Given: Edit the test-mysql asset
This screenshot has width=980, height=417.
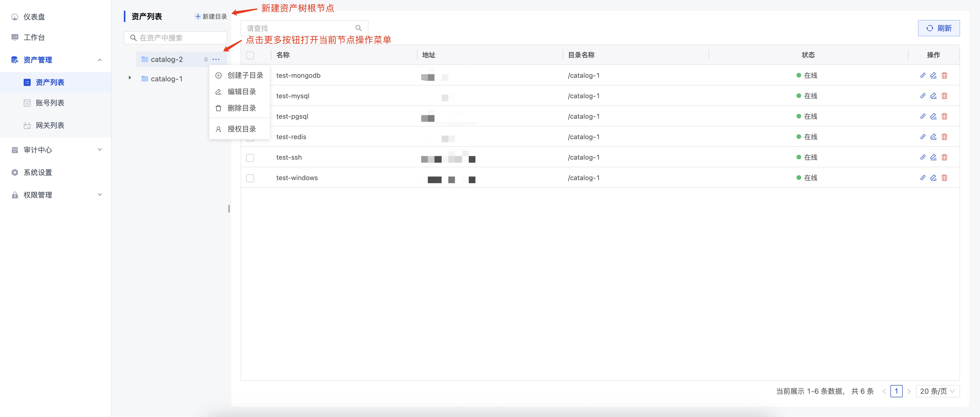Looking at the screenshot, I should pyautogui.click(x=933, y=96).
